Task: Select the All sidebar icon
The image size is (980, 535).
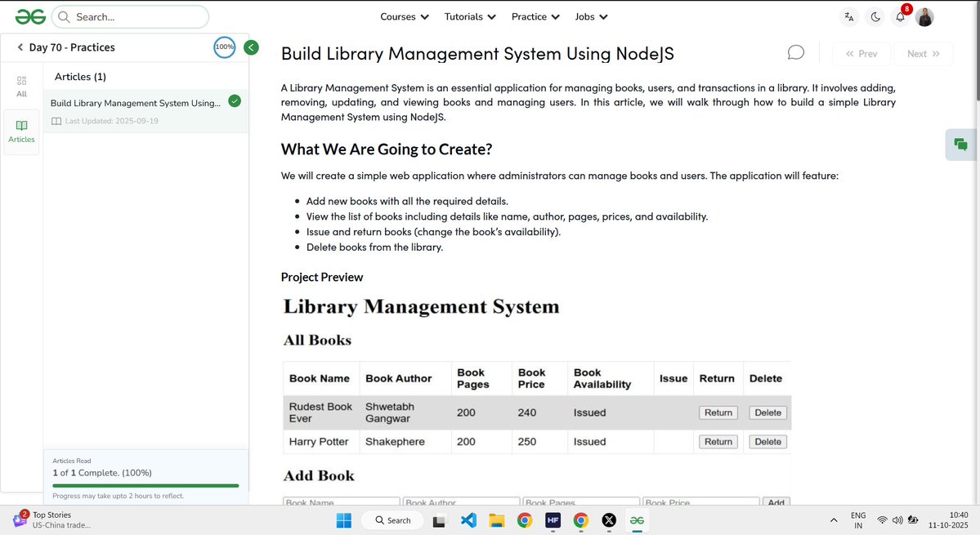Action: (x=22, y=87)
